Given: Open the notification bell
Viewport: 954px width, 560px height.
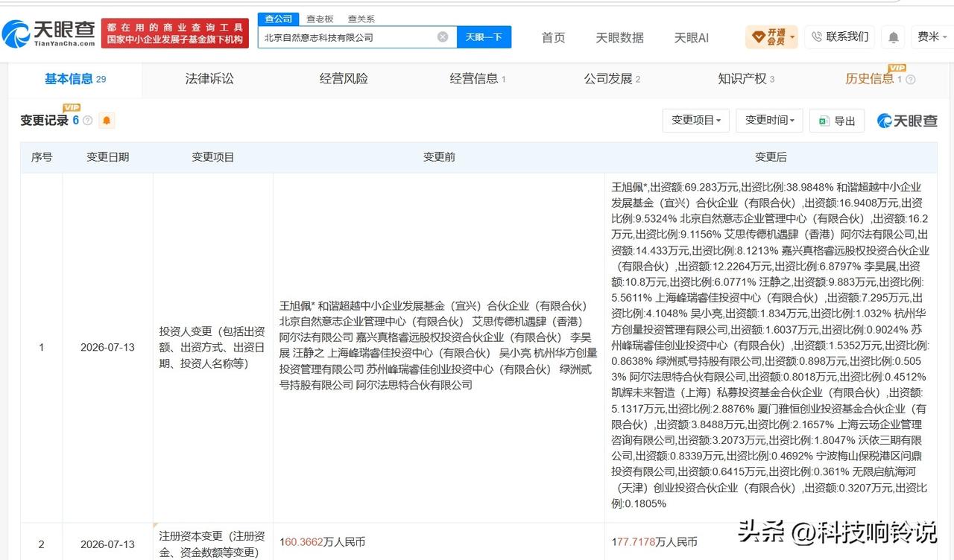Looking at the screenshot, I should coord(894,36).
